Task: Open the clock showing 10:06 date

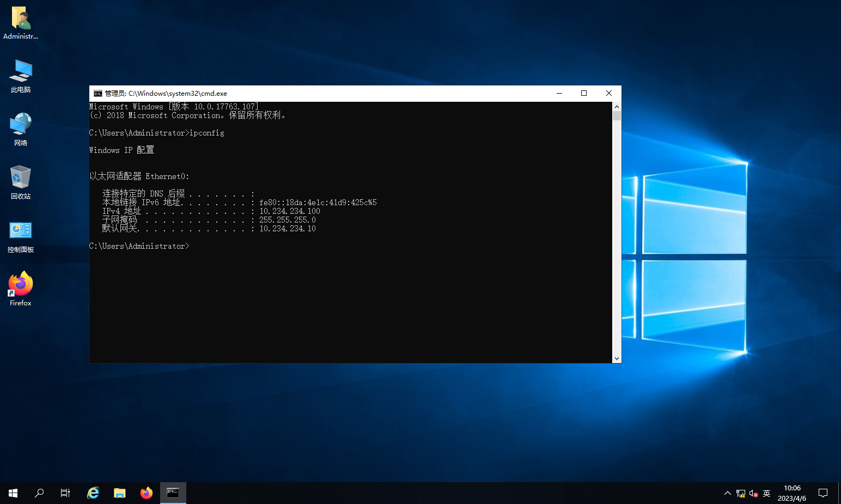Action: [x=792, y=493]
